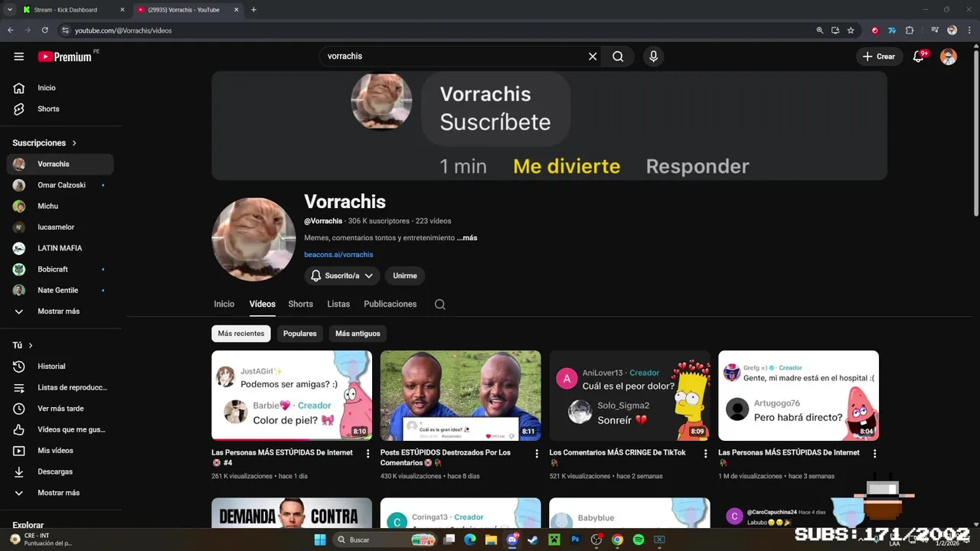Open the Tú section chevron
Image resolution: width=980 pixels, height=551 pixels.
pos(31,346)
